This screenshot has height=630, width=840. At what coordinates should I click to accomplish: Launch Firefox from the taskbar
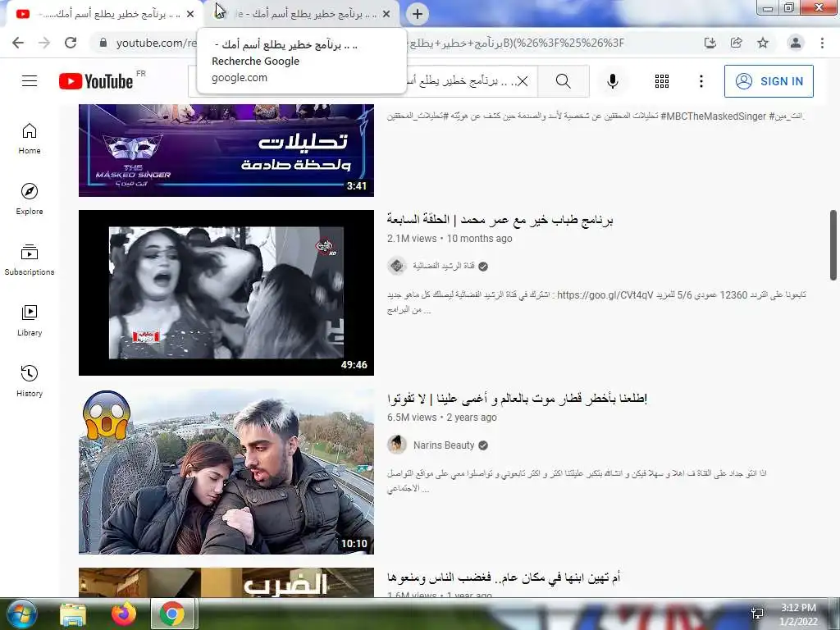[x=124, y=614]
